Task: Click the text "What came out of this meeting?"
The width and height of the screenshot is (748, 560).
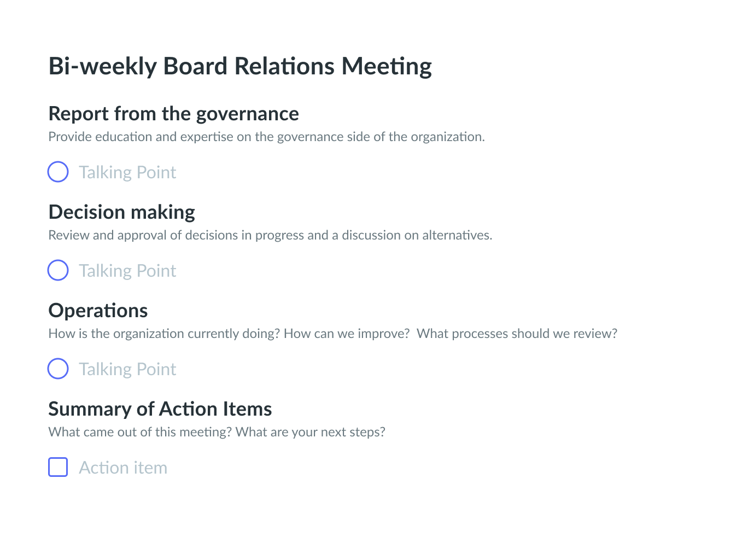Action: click(x=140, y=432)
